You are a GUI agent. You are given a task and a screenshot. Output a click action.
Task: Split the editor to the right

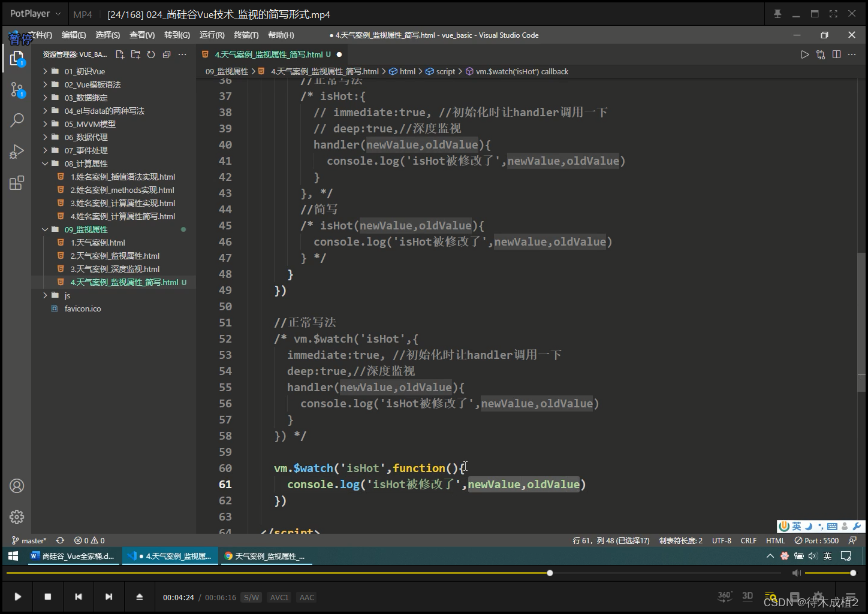[x=836, y=55]
